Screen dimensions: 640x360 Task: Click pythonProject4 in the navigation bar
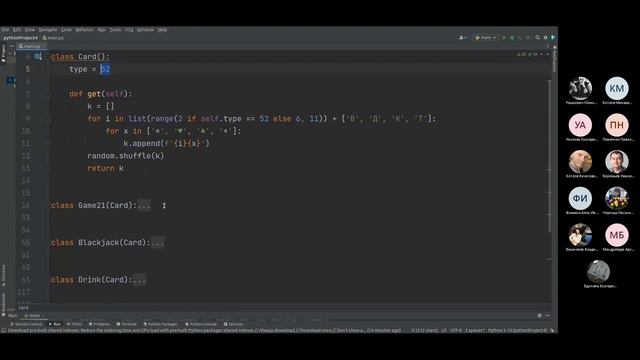(20, 38)
